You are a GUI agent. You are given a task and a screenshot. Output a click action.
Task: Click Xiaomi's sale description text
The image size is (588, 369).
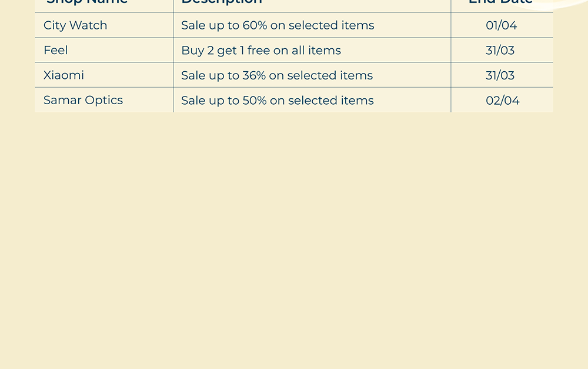277,75
